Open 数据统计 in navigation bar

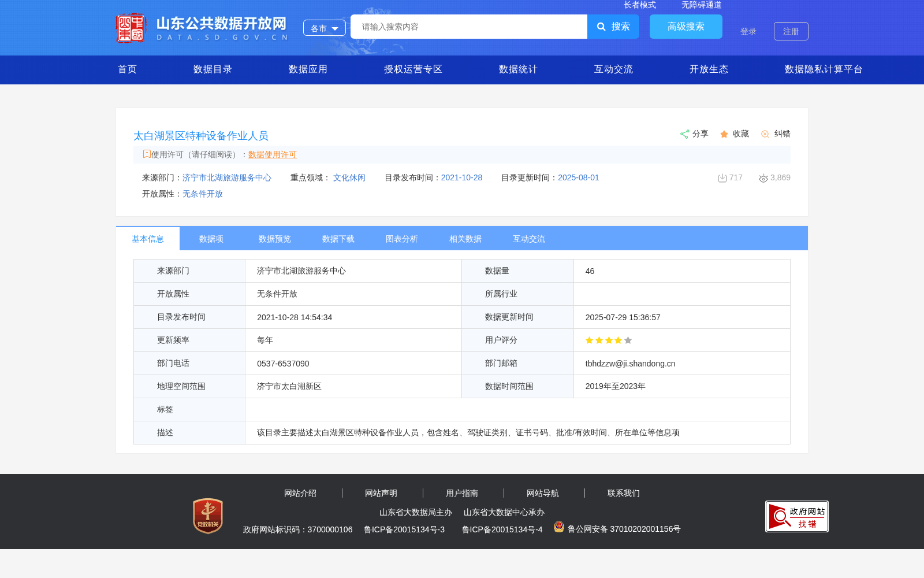pyautogui.click(x=519, y=69)
